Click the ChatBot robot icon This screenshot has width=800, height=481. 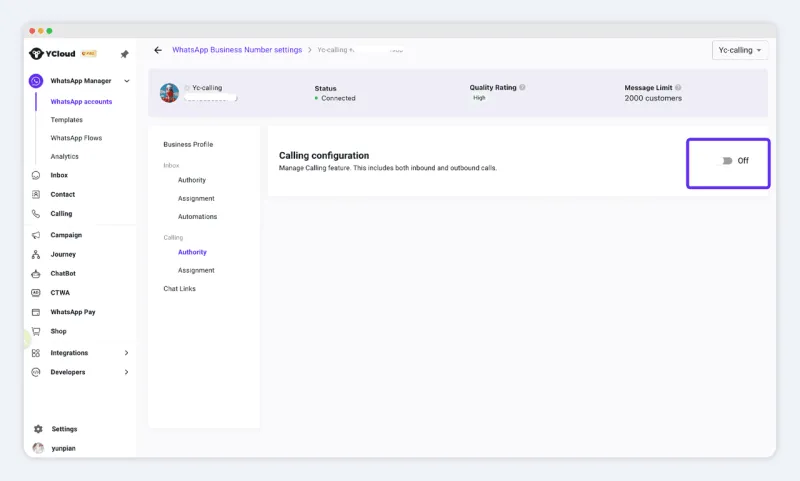pyautogui.click(x=36, y=273)
